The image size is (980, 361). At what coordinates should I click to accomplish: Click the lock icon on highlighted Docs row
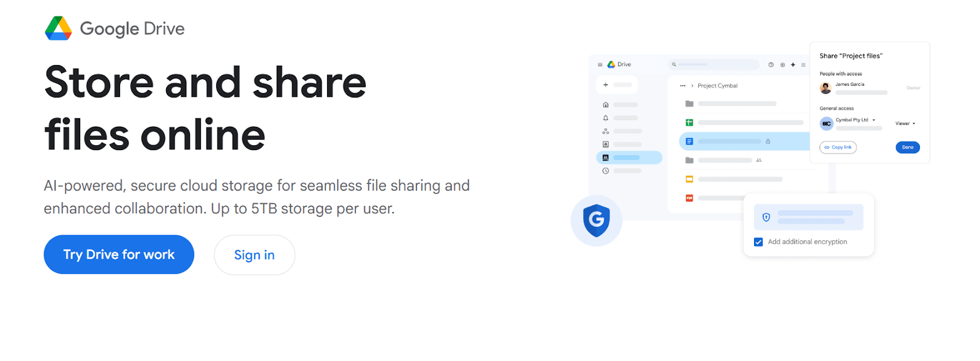767,142
